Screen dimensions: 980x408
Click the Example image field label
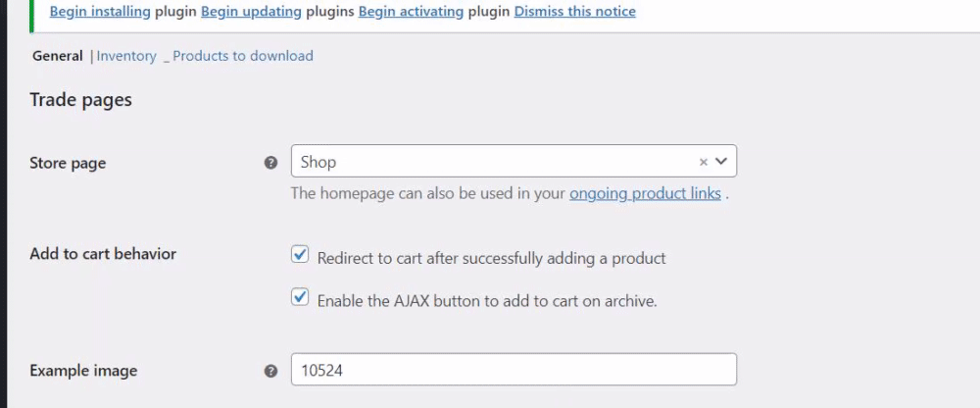pos(83,371)
